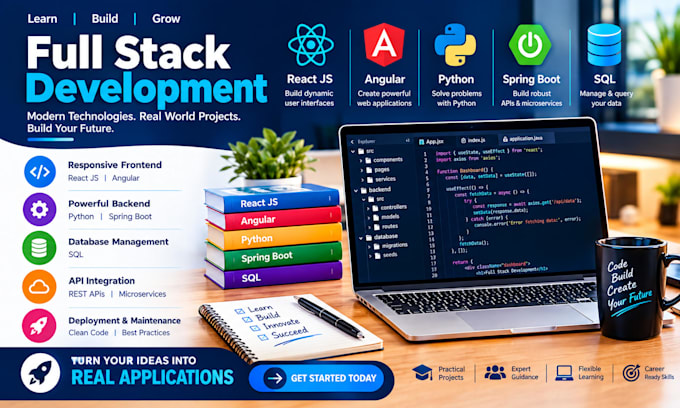Click the red Angular shield logo
Viewport: 680px width, 408px height.
[x=384, y=45]
